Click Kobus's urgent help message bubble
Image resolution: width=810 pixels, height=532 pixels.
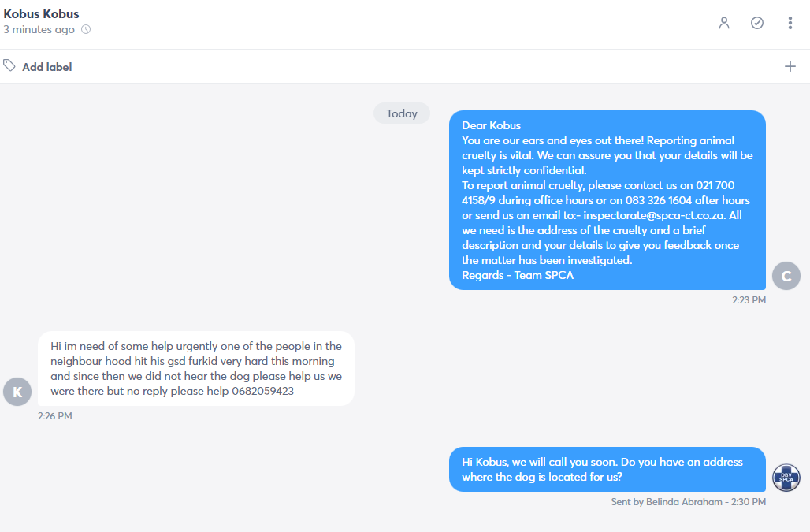196,368
